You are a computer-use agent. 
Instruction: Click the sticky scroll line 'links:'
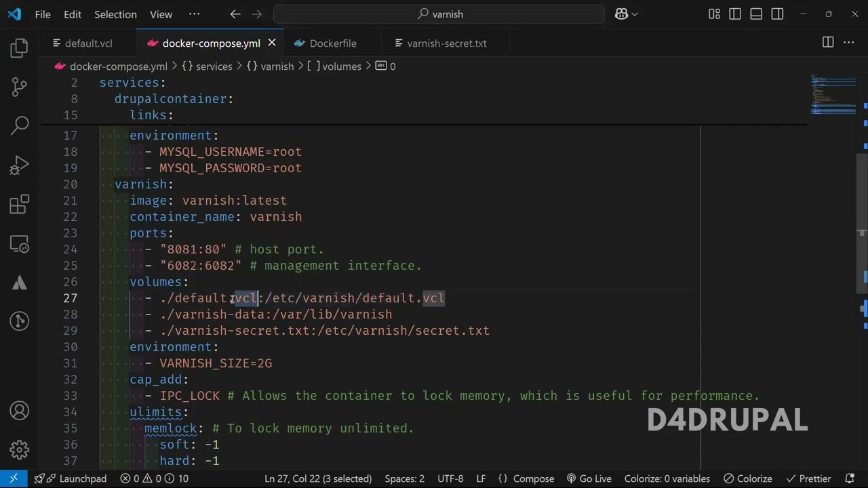pyautogui.click(x=151, y=115)
